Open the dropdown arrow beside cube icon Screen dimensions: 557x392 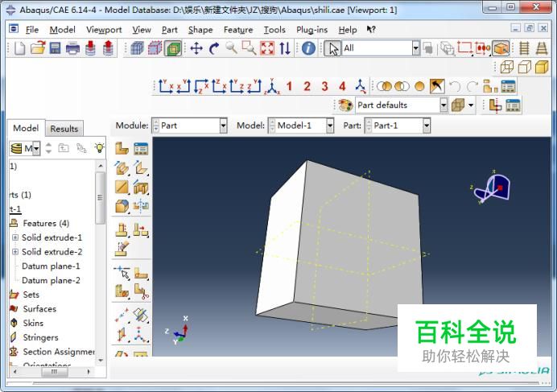pyautogui.click(x=471, y=105)
